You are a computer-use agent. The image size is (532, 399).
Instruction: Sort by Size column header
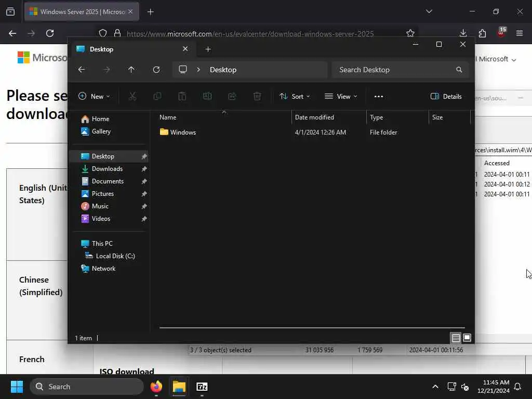450,117
